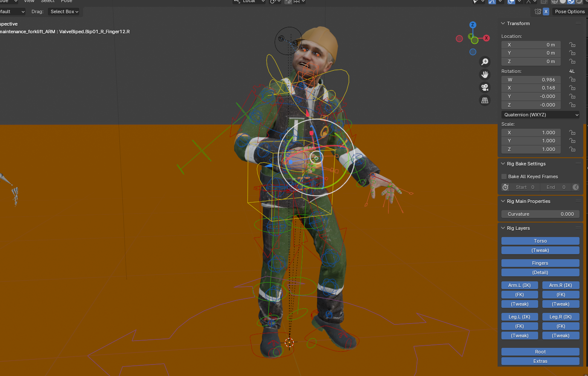
Task: Open the Quaternion (WXYZ) rotation mode dropdown
Action: 540,114
